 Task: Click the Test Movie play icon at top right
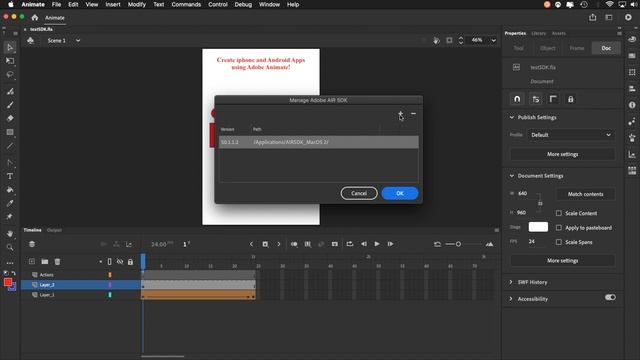coord(628,17)
